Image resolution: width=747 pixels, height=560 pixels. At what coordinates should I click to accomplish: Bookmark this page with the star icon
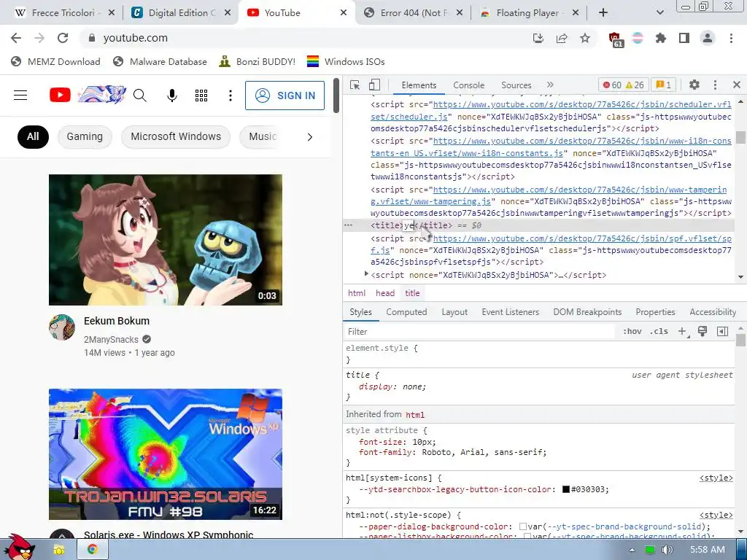(585, 38)
